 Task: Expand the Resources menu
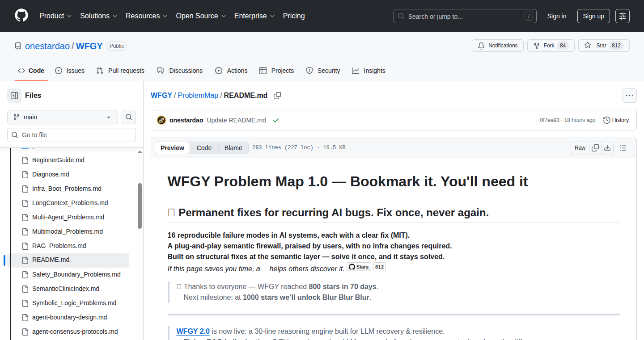click(x=147, y=16)
